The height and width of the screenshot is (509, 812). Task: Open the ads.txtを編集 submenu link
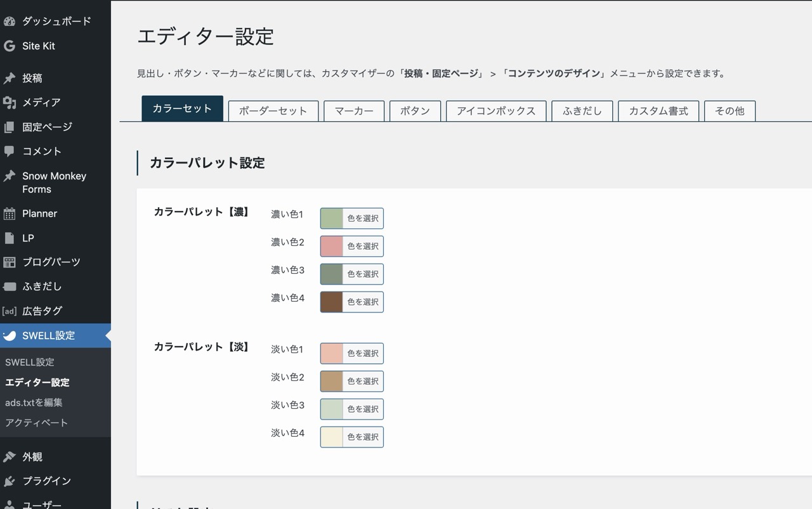click(34, 403)
